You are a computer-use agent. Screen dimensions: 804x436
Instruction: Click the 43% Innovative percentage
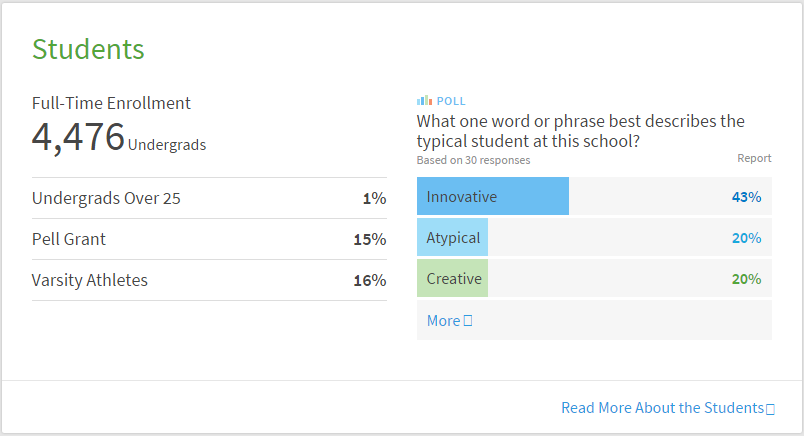pos(746,197)
